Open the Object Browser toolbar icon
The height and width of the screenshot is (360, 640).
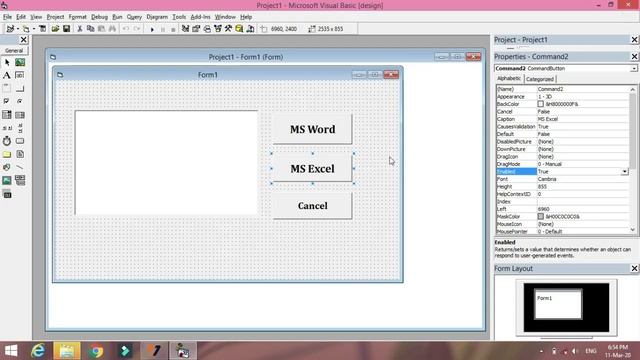[x=218, y=29]
